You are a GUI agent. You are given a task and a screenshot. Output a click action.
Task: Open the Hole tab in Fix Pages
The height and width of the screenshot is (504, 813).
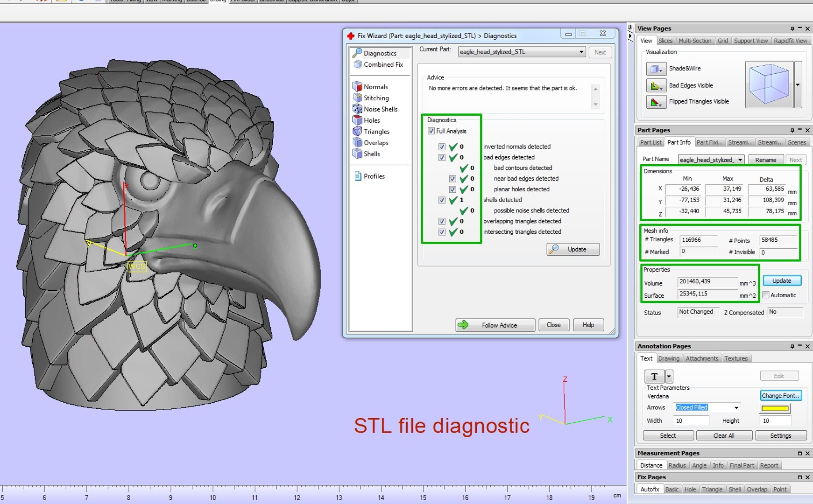coord(690,489)
